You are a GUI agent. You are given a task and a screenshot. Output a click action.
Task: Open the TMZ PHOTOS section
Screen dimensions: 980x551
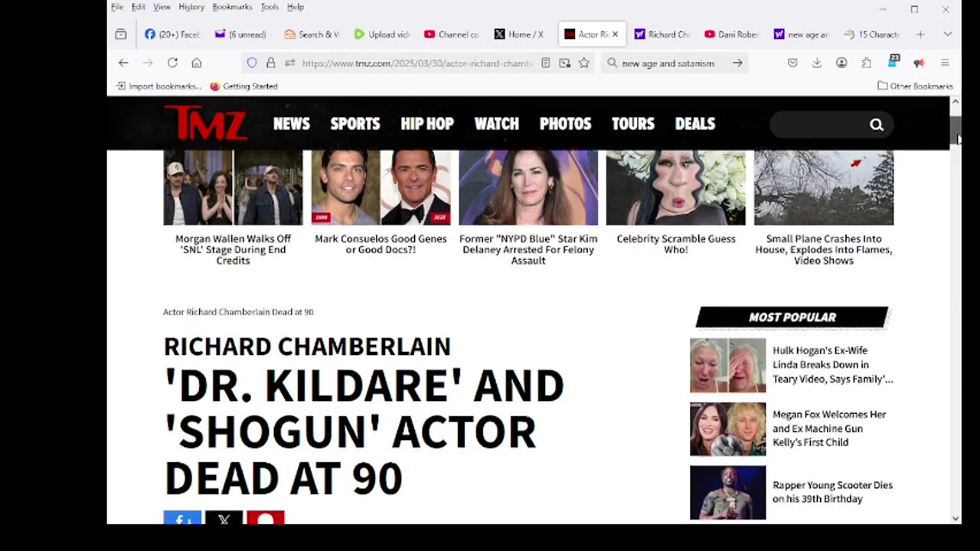[566, 124]
